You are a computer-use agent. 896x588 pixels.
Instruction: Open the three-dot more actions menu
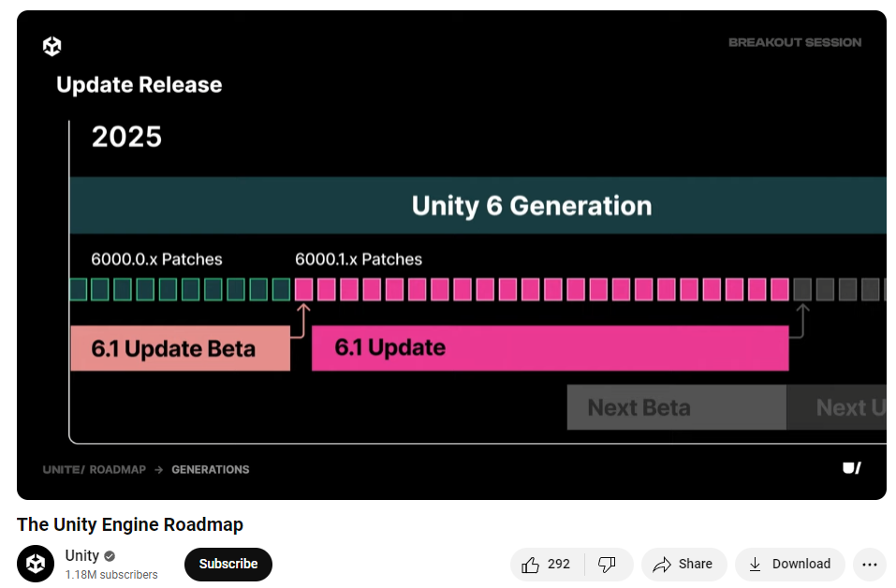pyautogui.click(x=870, y=564)
